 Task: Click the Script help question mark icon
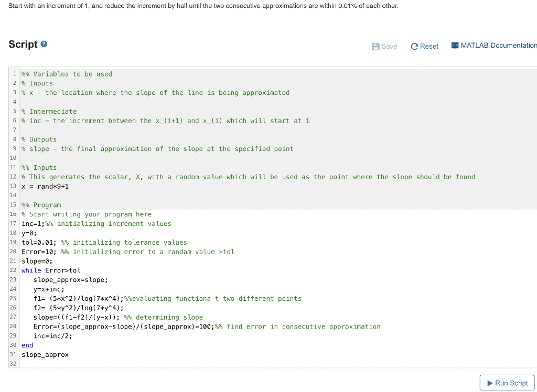click(x=44, y=44)
